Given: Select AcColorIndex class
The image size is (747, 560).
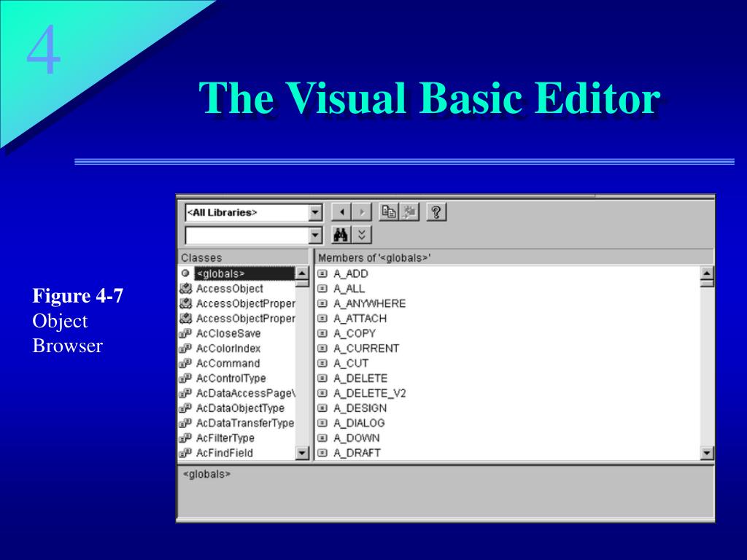Looking at the screenshot, I should pyautogui.click(x=228, y=348).
